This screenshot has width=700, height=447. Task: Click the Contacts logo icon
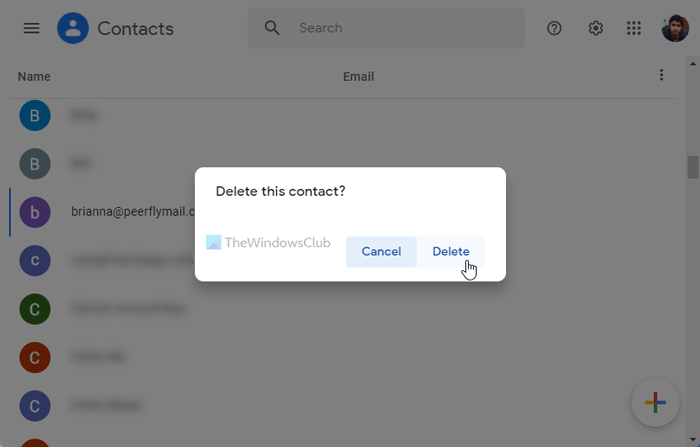(73, 28)
